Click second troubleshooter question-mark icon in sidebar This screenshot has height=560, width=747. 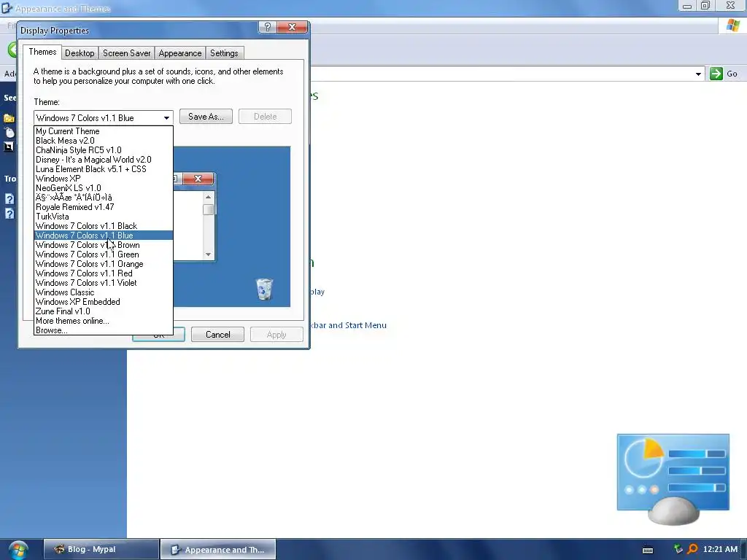9,214
